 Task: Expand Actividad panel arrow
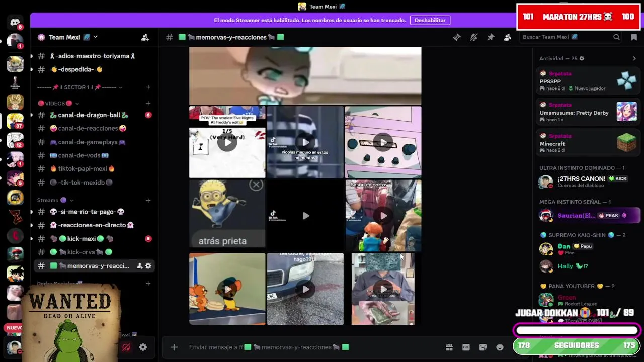coord(634,58)
